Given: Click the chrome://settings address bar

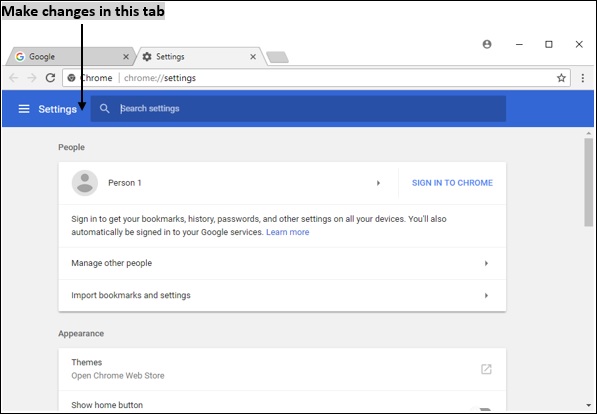Looking at the screenshot, I should point(316,78).
